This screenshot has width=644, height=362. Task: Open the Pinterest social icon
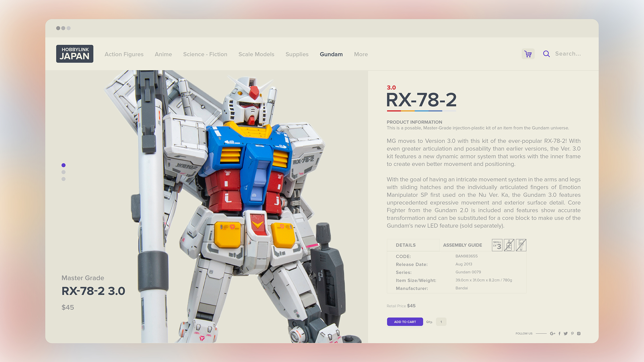(x=572, y=333)
